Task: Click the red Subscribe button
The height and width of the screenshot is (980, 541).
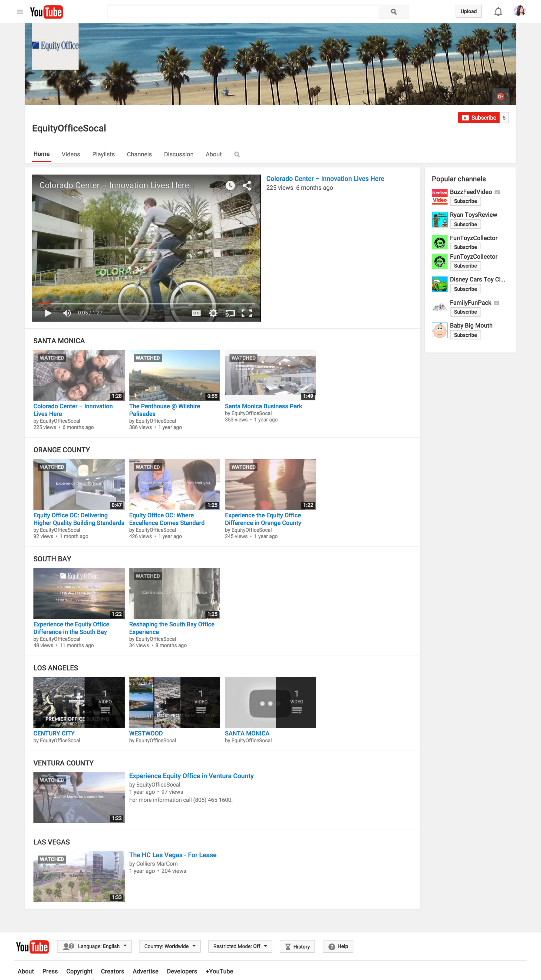Action: (479, 117)
